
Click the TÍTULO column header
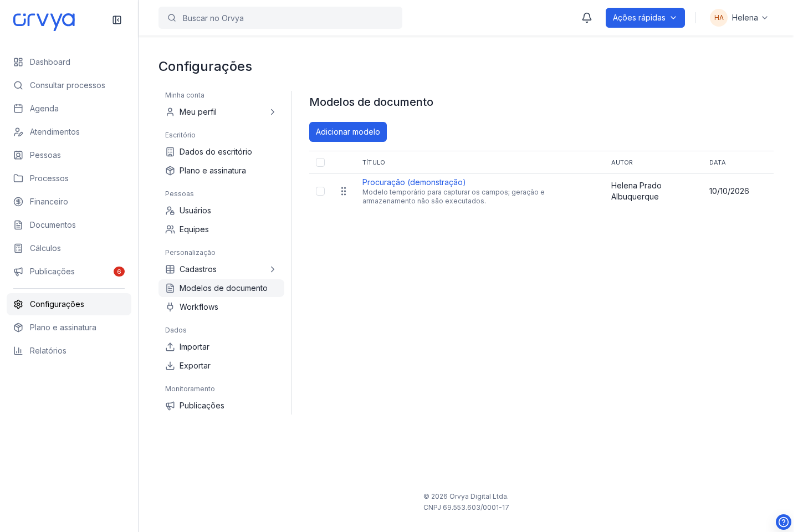point(374,162)
